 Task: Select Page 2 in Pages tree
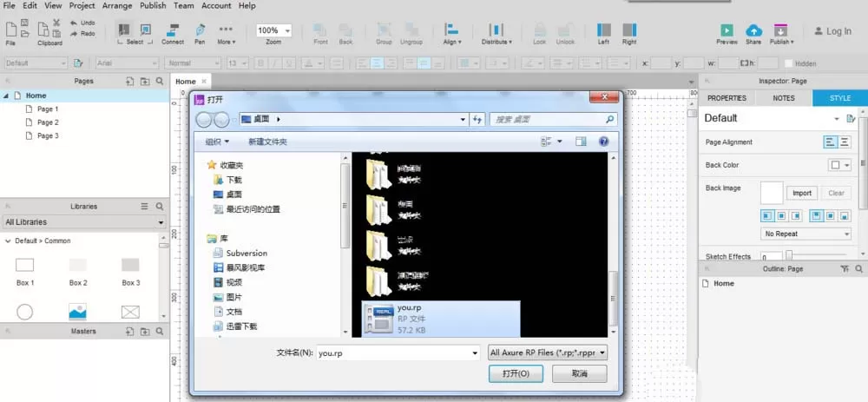pos(48,122)
